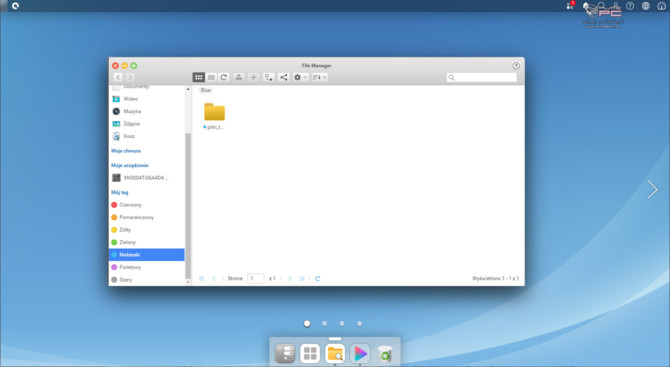Open File Manager from the dock
Viewport: 670px width, 367px height.
[335, 353]
